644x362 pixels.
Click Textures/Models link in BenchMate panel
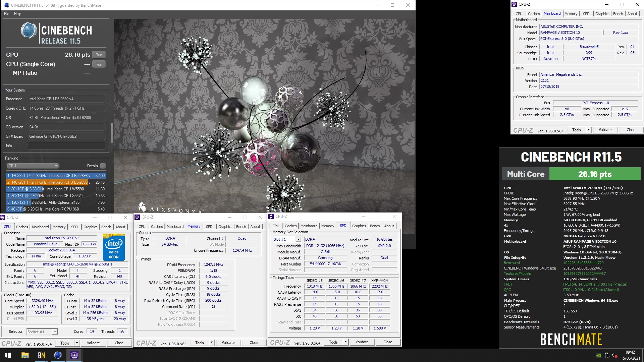[517, 274]
